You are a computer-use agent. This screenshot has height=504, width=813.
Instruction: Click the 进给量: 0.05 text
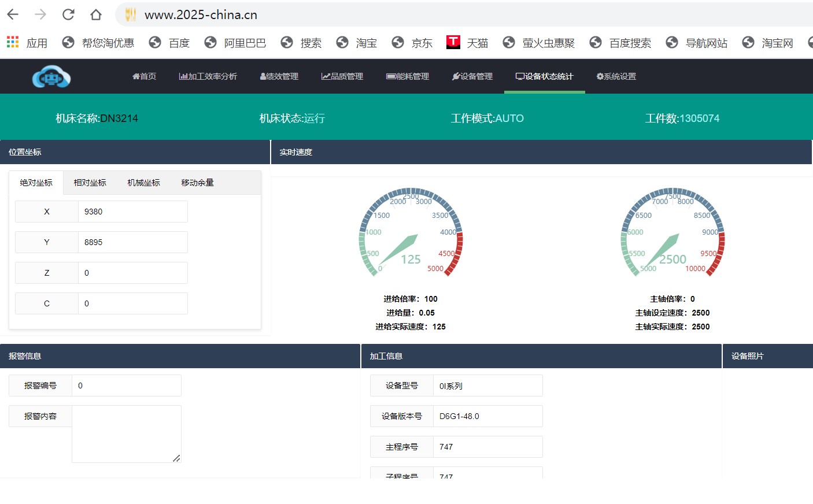tap(411, 313)
